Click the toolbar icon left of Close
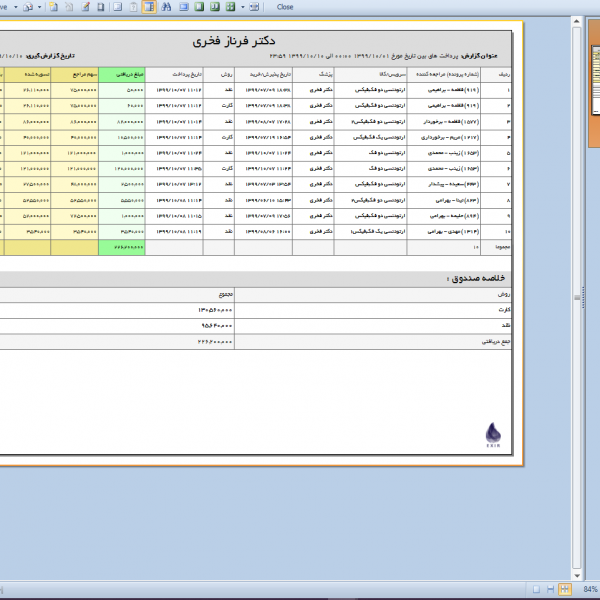Viewport: 600px width, 600px height. (x=254, y=6)
